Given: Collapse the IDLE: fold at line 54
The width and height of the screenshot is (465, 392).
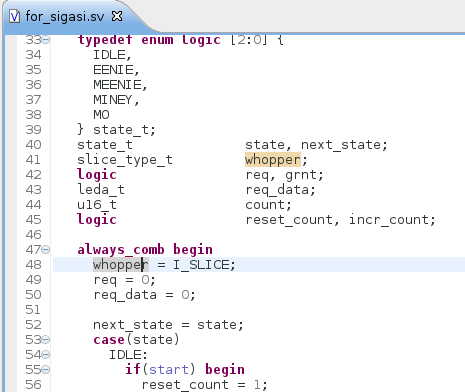Looking at the screenshot, I should [x=46, y=354].
